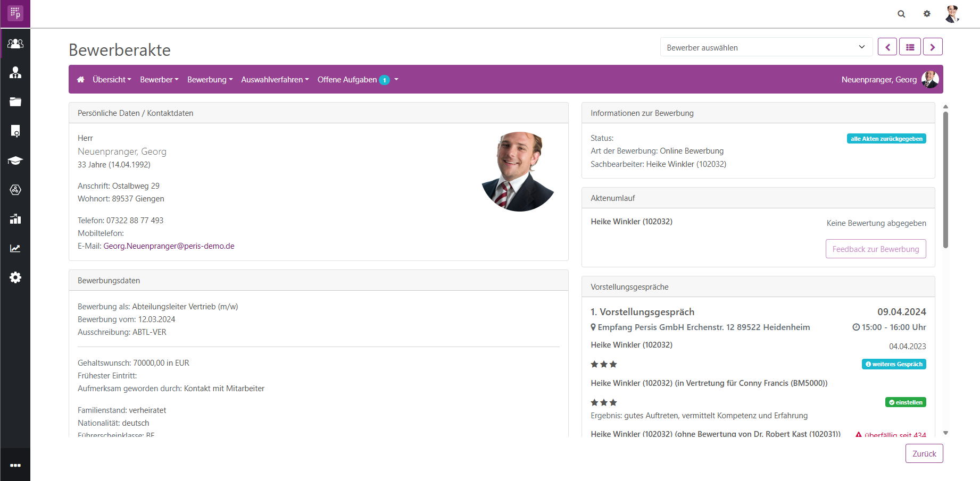The height and width of the screenshot is (481, 980).
Task: Open the Bewerbung menu
Action: 210,80
